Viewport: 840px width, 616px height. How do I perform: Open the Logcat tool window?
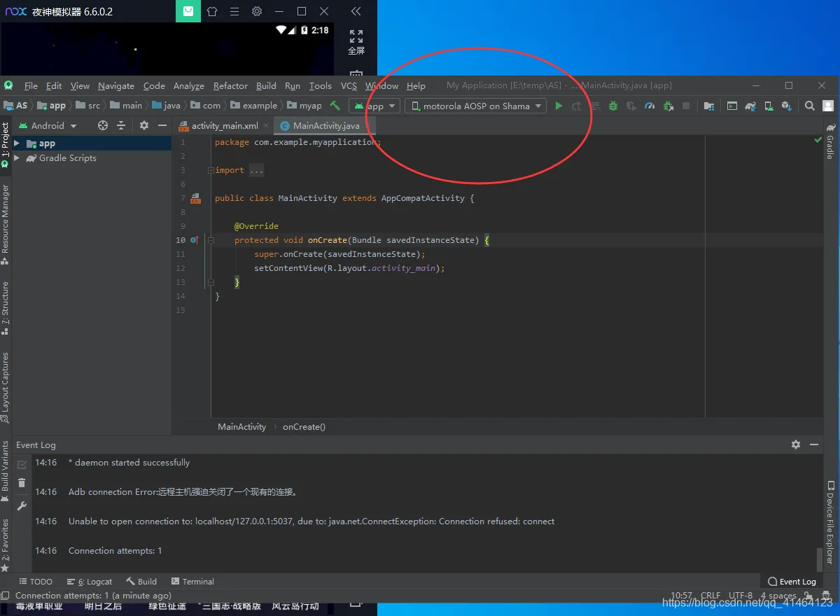coord(90,582)
